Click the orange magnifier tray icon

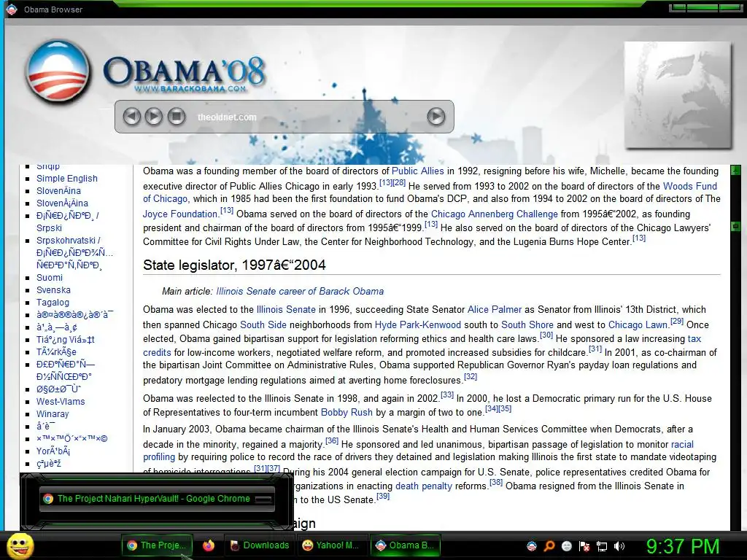click(549, 546)
